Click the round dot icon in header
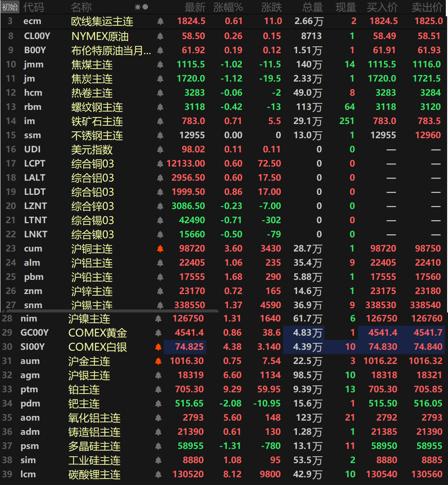Viewport: 448px width, 485px height. 145,7
